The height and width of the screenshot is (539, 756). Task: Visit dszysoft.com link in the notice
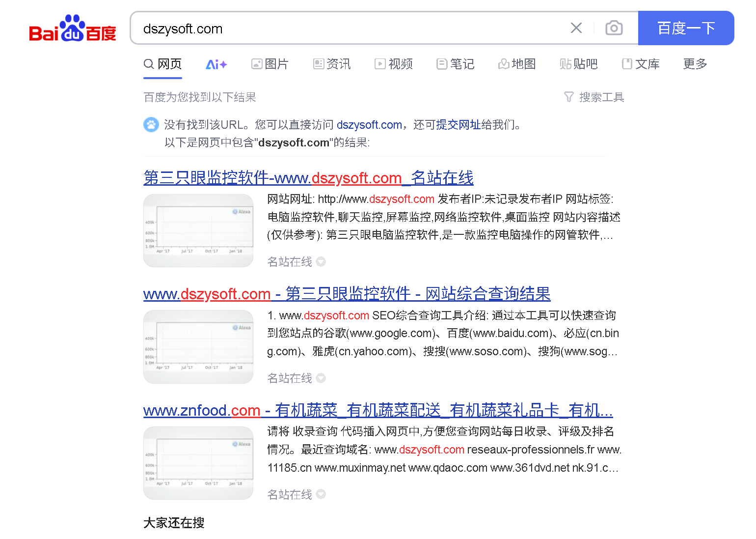369,125
